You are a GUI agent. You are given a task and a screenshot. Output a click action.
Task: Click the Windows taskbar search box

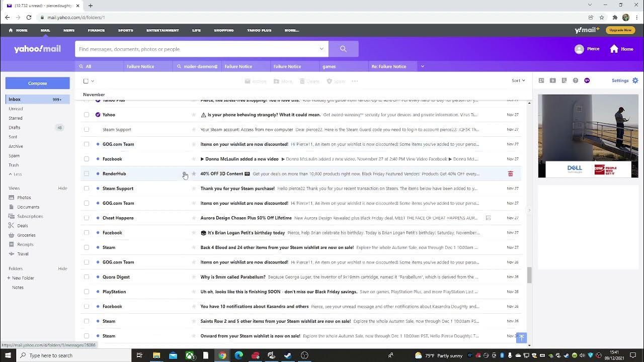[x=73, y=355]
